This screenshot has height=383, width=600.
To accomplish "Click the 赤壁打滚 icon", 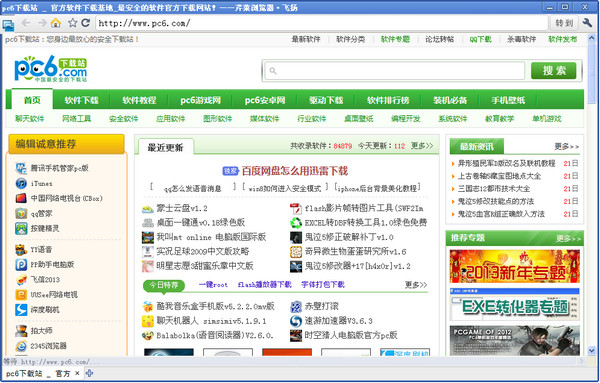I will tap(296, 306).
